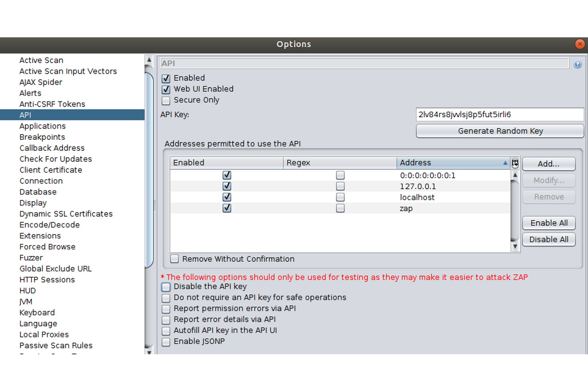Click the Enable All button
Image resolution: width=588 pixels, height=392 pixels.
click(549, 223)
